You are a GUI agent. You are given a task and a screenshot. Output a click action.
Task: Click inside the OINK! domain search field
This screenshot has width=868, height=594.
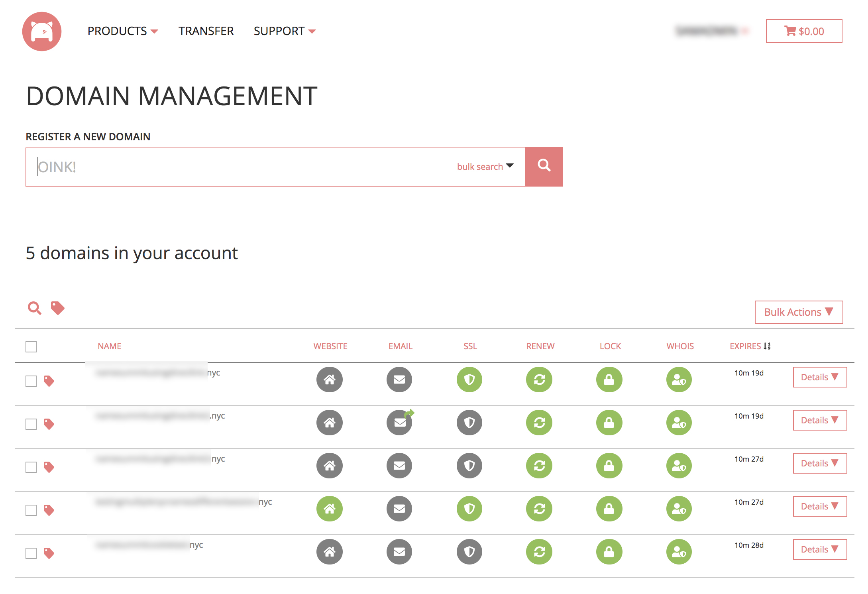[x=239, y=166]
